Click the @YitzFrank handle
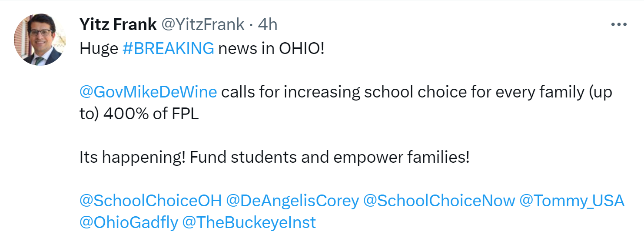 (202, 25)
